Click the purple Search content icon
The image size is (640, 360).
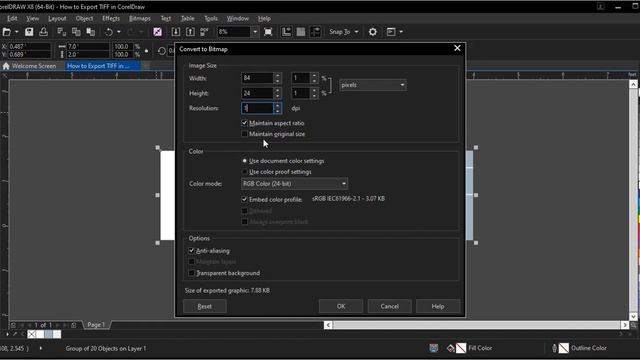pyautogui.click(x=158, y=32)
